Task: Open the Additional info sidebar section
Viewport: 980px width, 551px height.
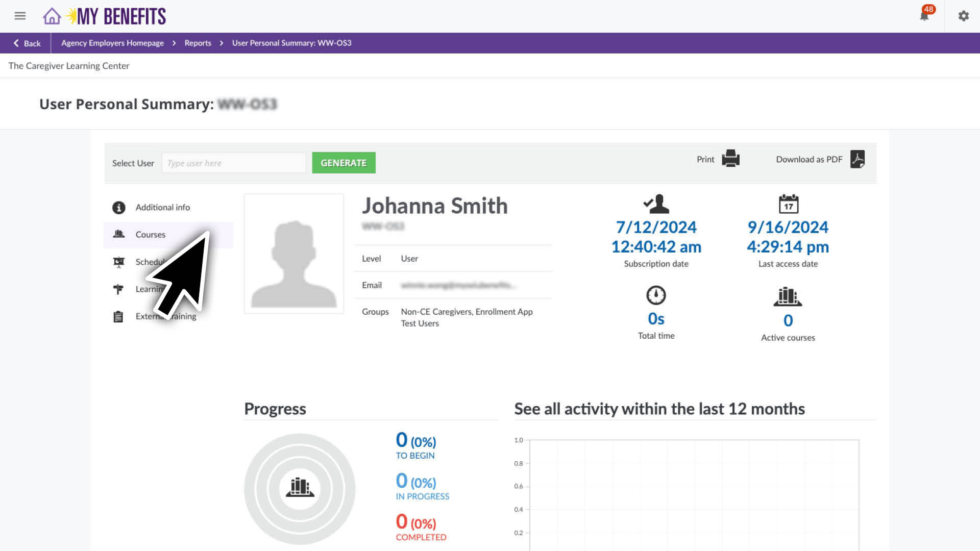Action: pyautogui.click(x=162, y=207)
